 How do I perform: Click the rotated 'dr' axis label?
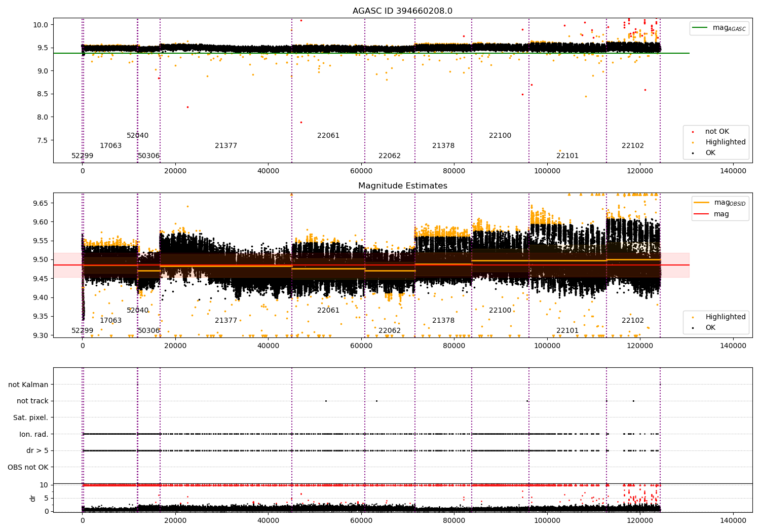[32, 498]
